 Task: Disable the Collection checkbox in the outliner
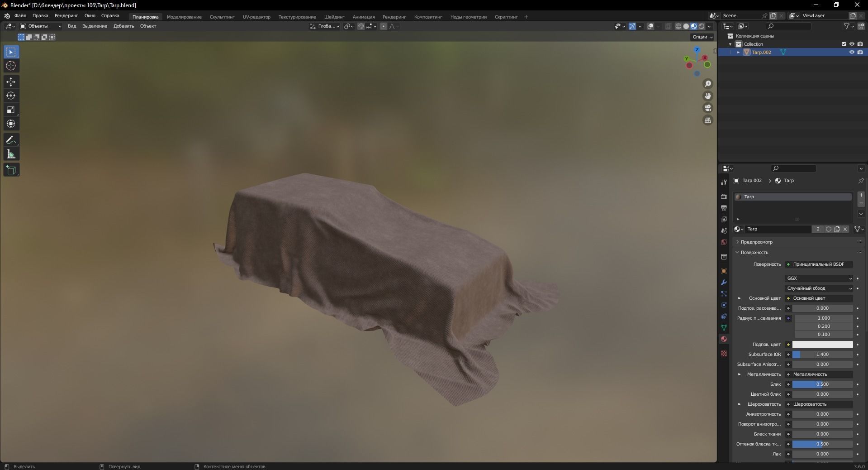tap(844, 44)
